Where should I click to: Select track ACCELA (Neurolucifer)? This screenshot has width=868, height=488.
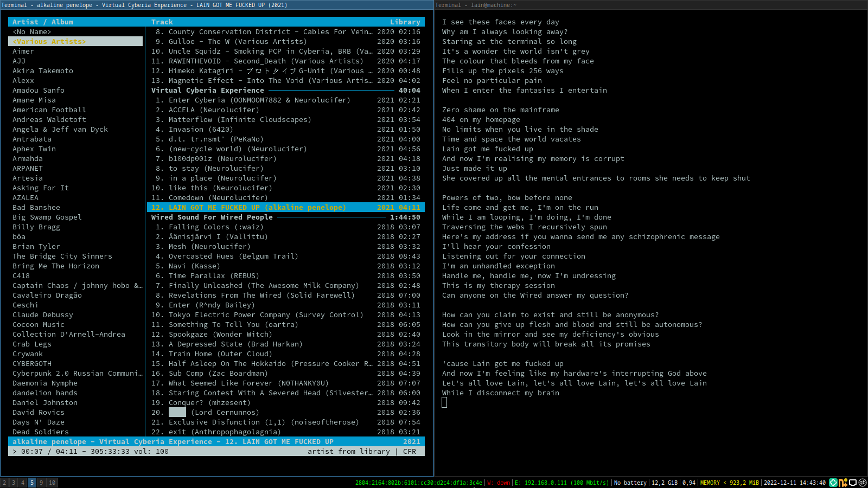(x=286, y=110)
